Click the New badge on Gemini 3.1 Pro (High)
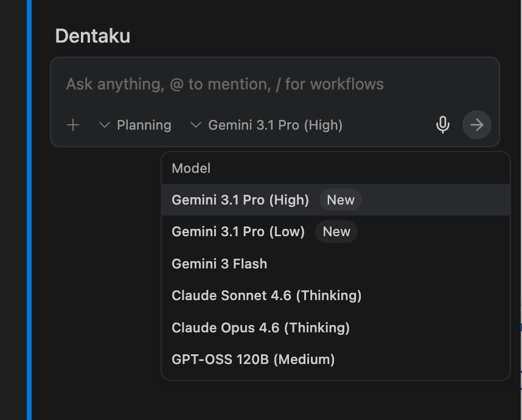This screenshot has height=420, width=522. pyautogui.click(x=340, y=200)
